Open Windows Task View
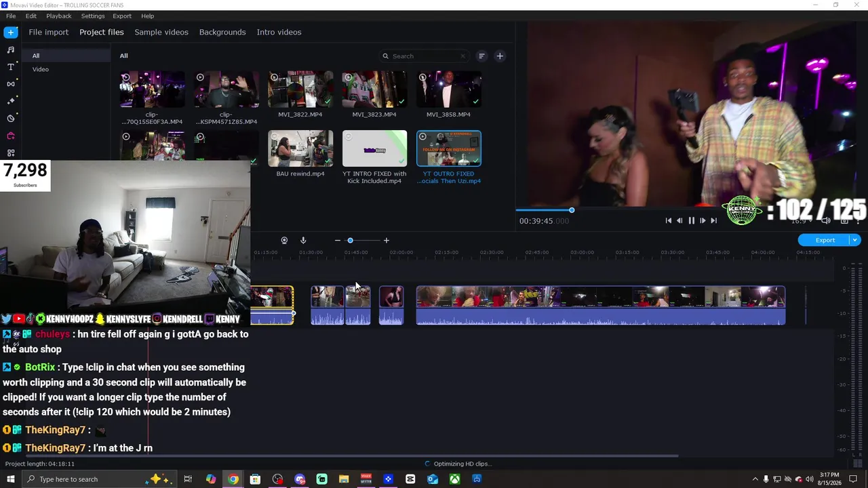The height and width of the screenshot is (488, 868). pos(188,479)
